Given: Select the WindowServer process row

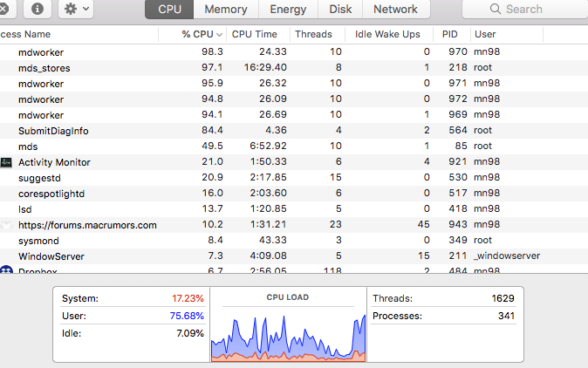Looking at the screenshot, I should pos(294,256).
